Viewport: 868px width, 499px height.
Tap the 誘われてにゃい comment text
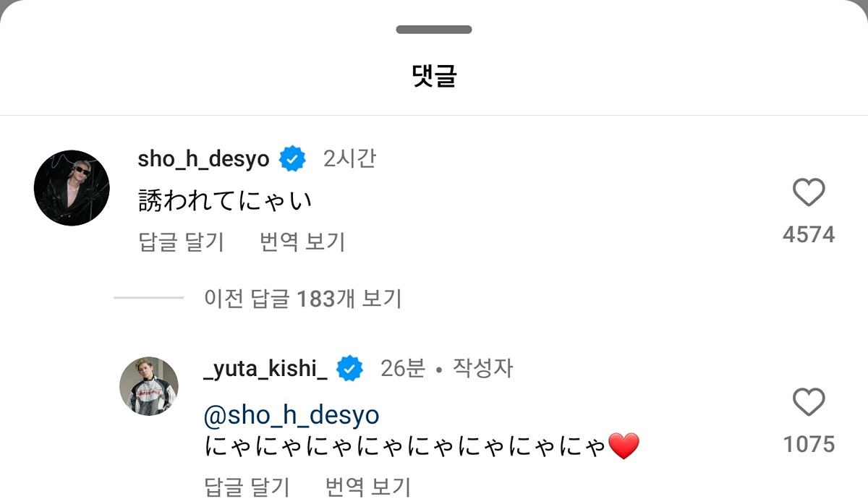225,200
